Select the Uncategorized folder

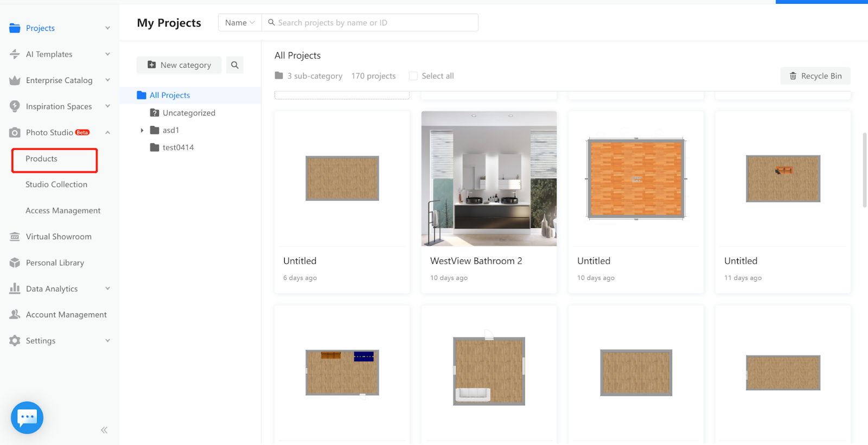point(189,113)
